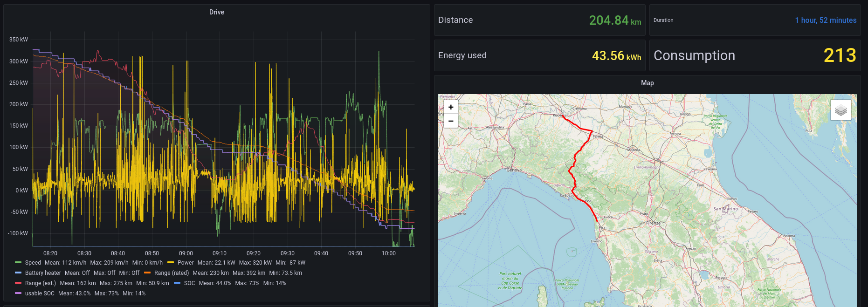Click Power Max: 320 kW legend value
Screen dimensions: 868x307
pos(255,263)
